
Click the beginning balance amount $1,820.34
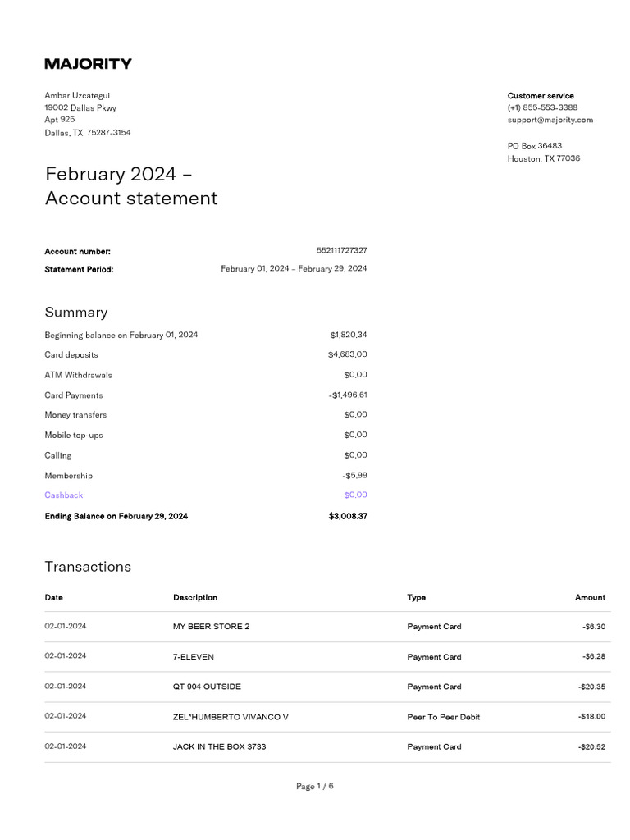[x=348, y=335]
